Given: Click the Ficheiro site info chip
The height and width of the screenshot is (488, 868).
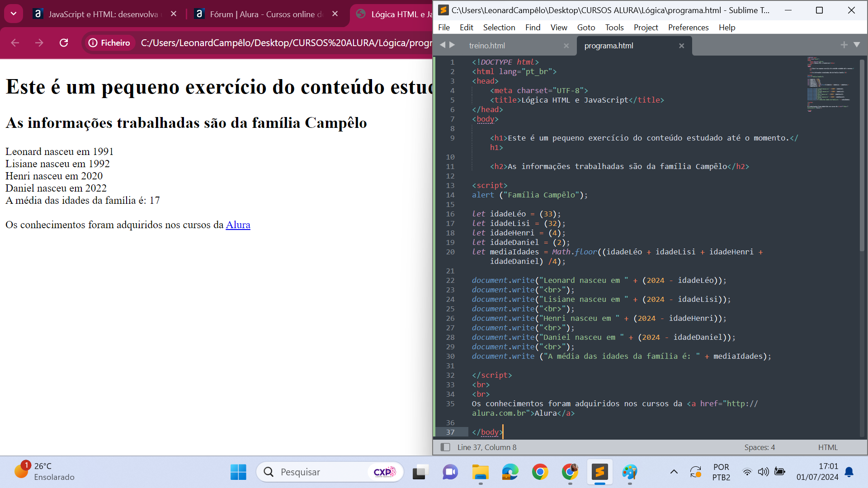Looking at the screenshot, I should point(109,42).
